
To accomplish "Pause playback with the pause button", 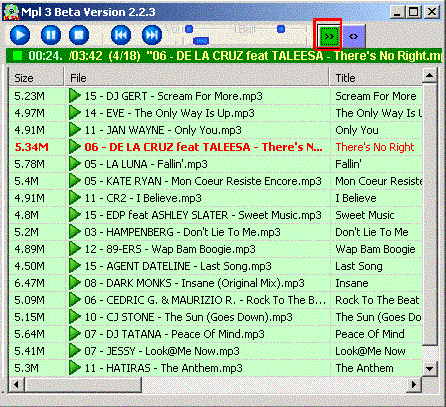I will coord(51,35).
